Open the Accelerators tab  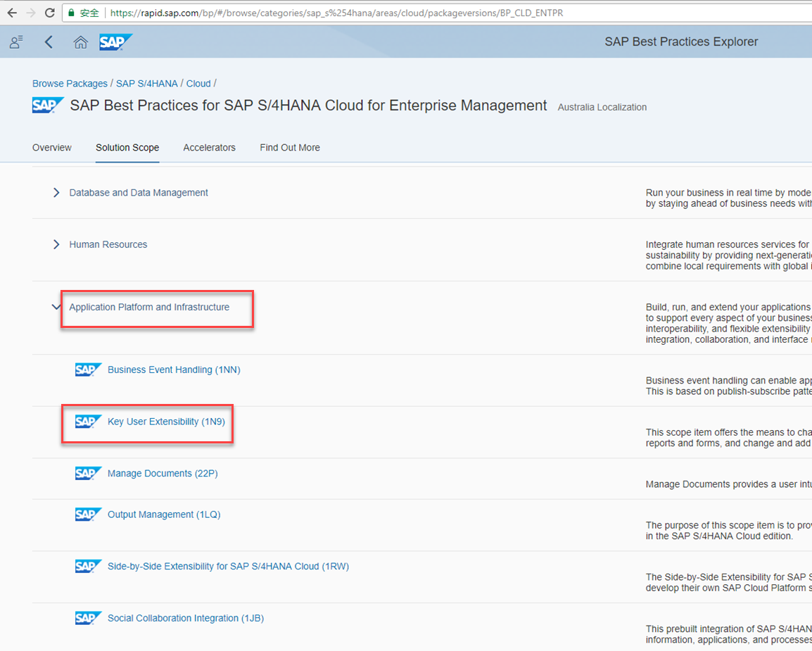point(209,148)
